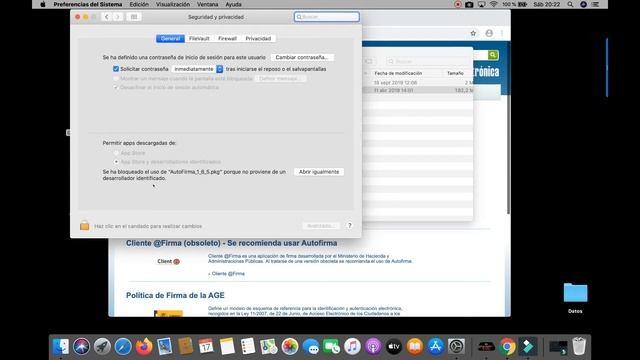Open Preferencias del Sistema menu
The height and width of the screenshot is (360, 640).
[x=88, y=4]
